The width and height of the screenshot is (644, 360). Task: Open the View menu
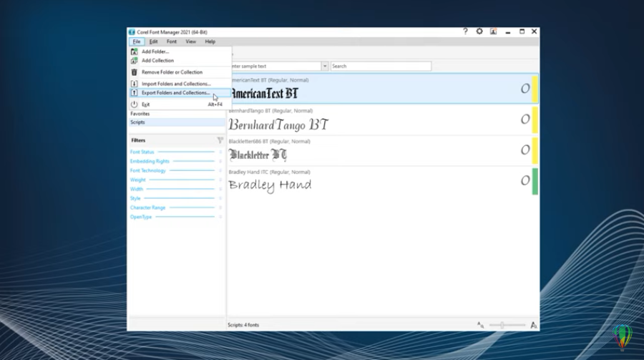(190, 42)
